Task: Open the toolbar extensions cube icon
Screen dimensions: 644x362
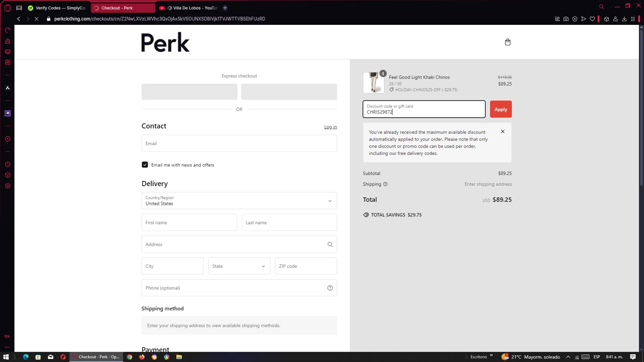Action: click(x=607, y=19)
